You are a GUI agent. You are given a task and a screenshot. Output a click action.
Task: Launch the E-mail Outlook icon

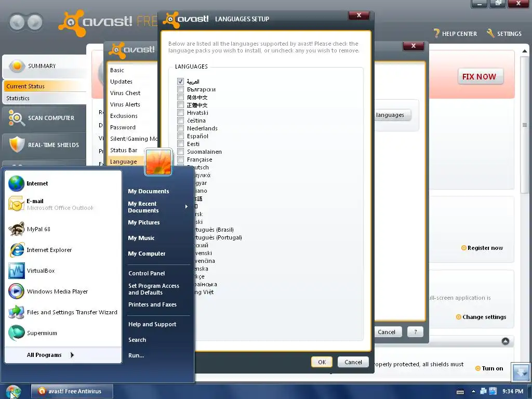point(16,204)
